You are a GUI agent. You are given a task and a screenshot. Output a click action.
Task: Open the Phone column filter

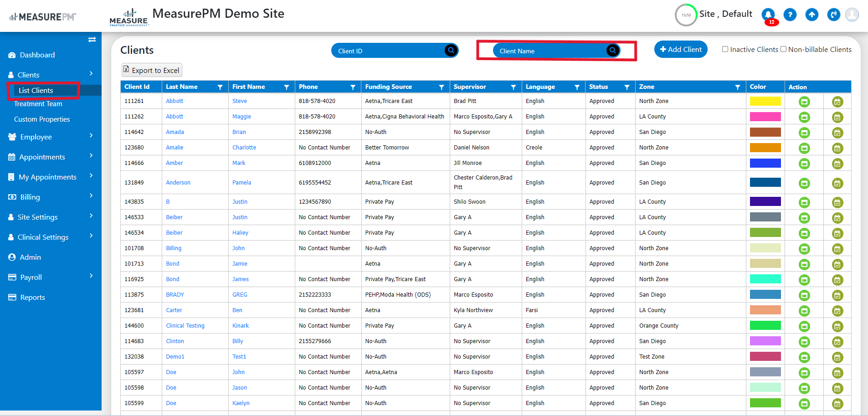(x=353, y=87)
